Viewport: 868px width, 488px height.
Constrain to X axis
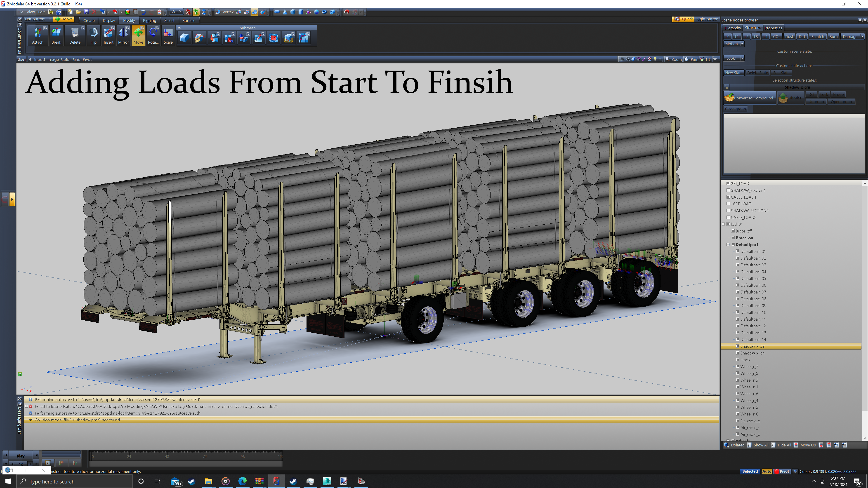(188, 12)
